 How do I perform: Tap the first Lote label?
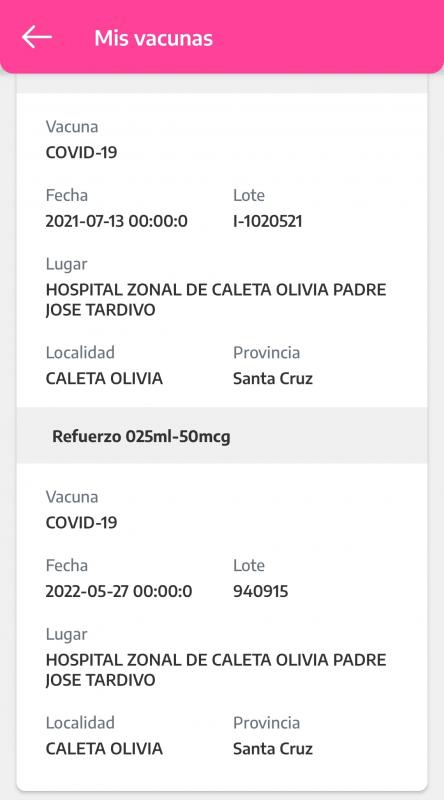click(x=249, y=195)
